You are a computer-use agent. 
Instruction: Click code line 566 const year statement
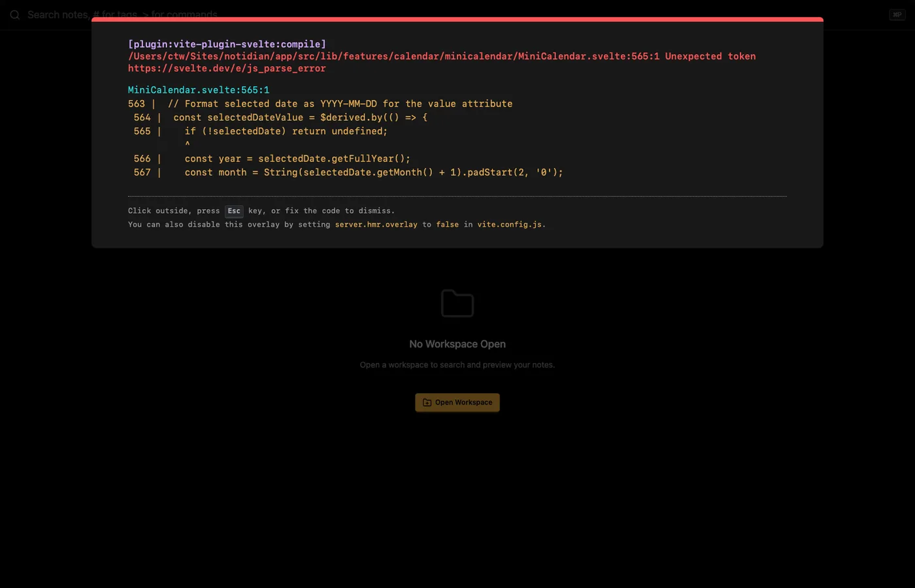pos(272,159)
